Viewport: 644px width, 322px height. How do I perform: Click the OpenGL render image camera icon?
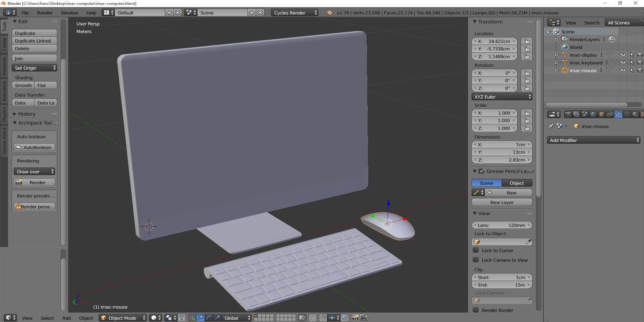[x=355, y=318]
